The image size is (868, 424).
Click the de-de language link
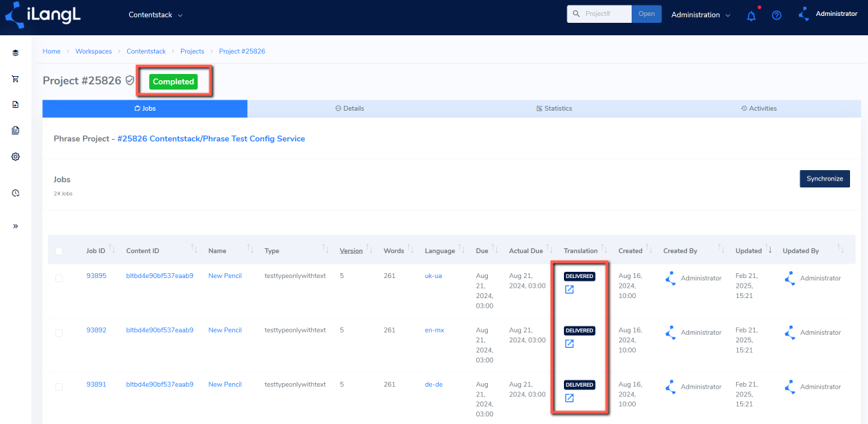pyautogui.click(x=433, y=384)
